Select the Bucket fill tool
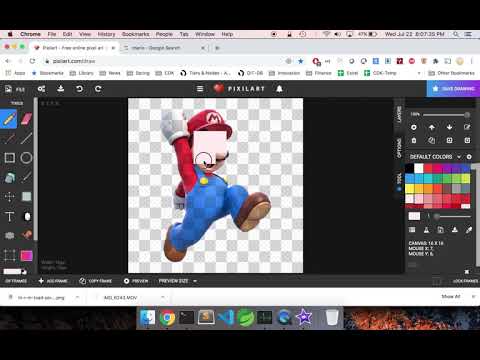Viewport: 480px width, 360px height. [x=9, y=177]
